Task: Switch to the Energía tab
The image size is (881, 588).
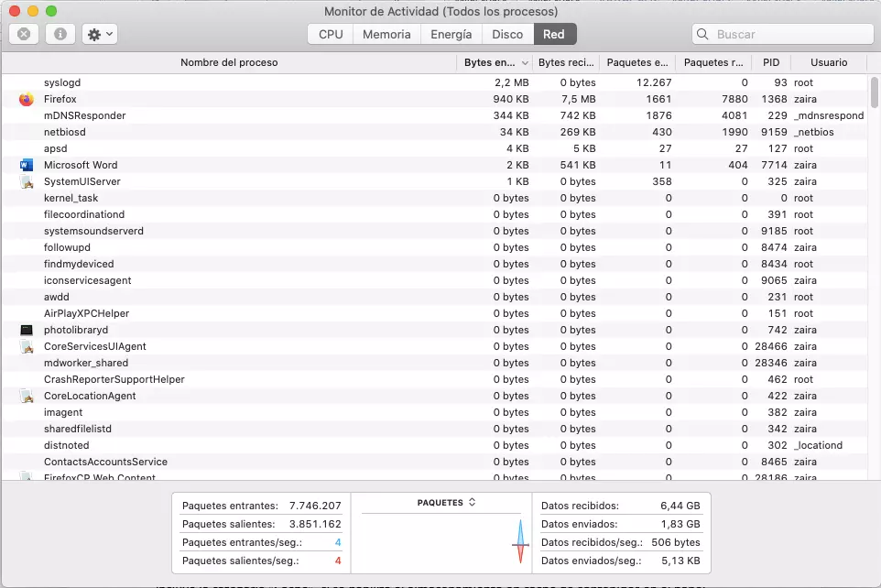Action: [x=451, y=34]
